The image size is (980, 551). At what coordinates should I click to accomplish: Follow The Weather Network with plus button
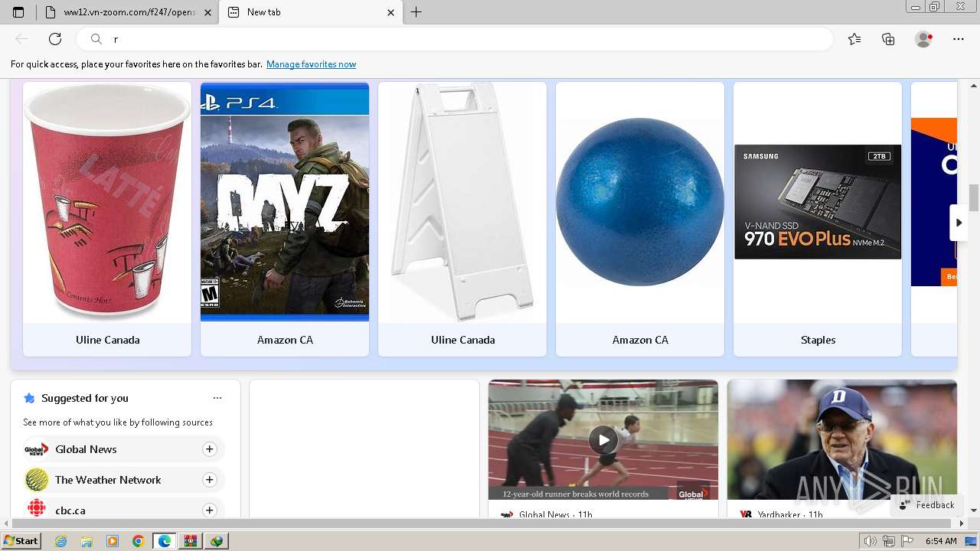click(210, 480)
